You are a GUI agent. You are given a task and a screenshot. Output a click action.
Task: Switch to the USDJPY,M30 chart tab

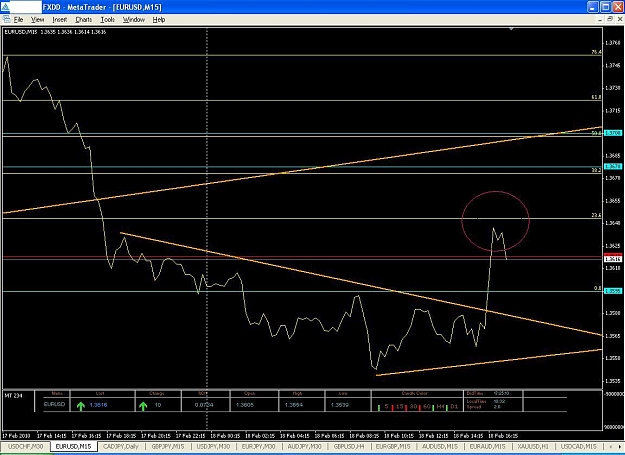pos(213,447)
